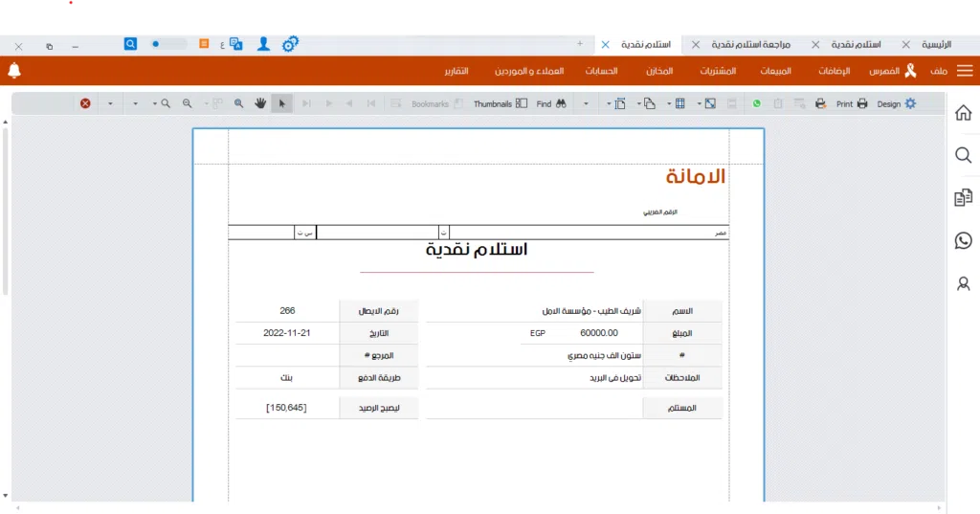This screenshot has width=980, height=514.
Task: Click the blue search icon in title bar
Action: (x=130, y=44)
